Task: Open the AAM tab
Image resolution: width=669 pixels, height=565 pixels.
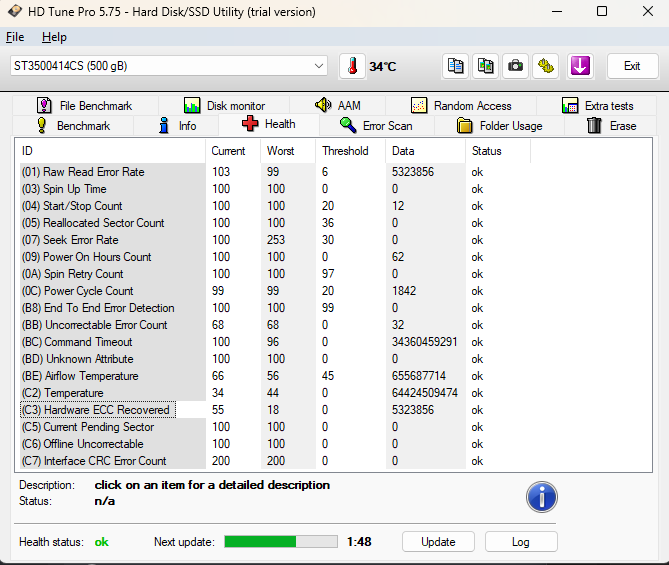Action: tap(337, 105)
